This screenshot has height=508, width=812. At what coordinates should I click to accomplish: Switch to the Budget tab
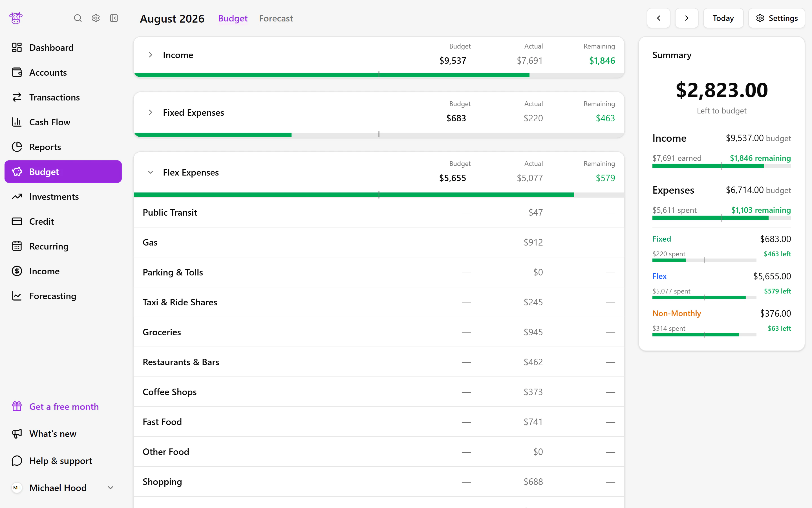coord(233,18)
